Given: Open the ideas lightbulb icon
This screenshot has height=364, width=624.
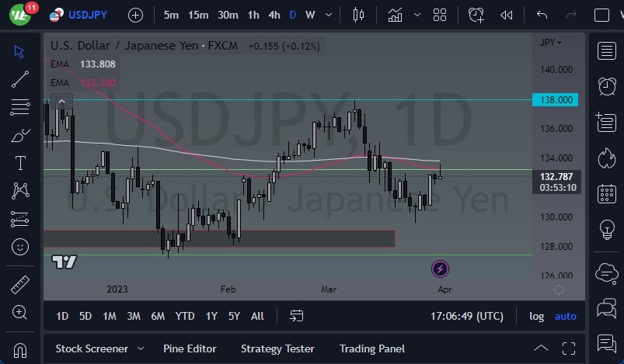Looking at the screenshot, I should [x=606, y=231].
